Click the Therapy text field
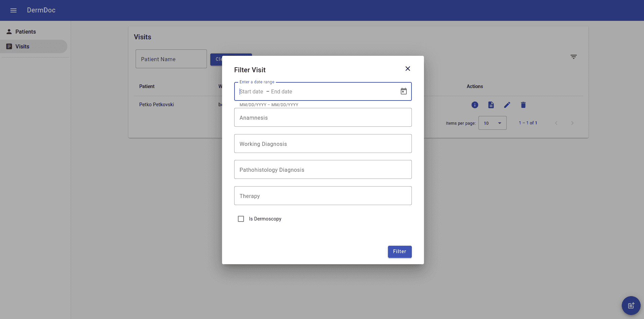The image size is (644, 319). pyautogui.click(x=323, y=196)
